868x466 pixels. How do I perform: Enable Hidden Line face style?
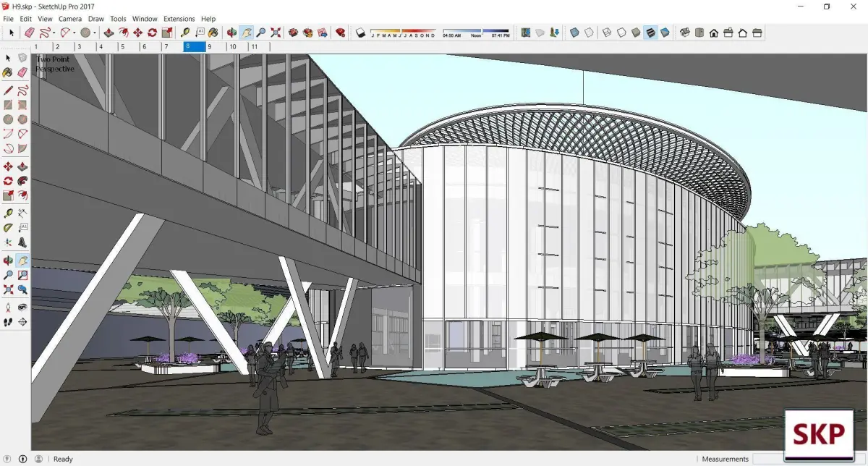621,33
